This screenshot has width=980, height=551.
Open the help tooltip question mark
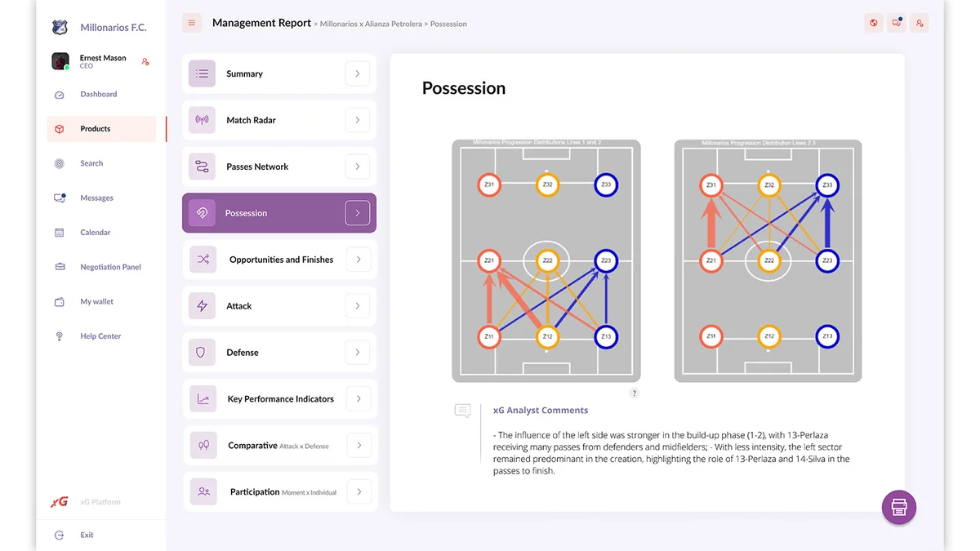coord(634,393)
